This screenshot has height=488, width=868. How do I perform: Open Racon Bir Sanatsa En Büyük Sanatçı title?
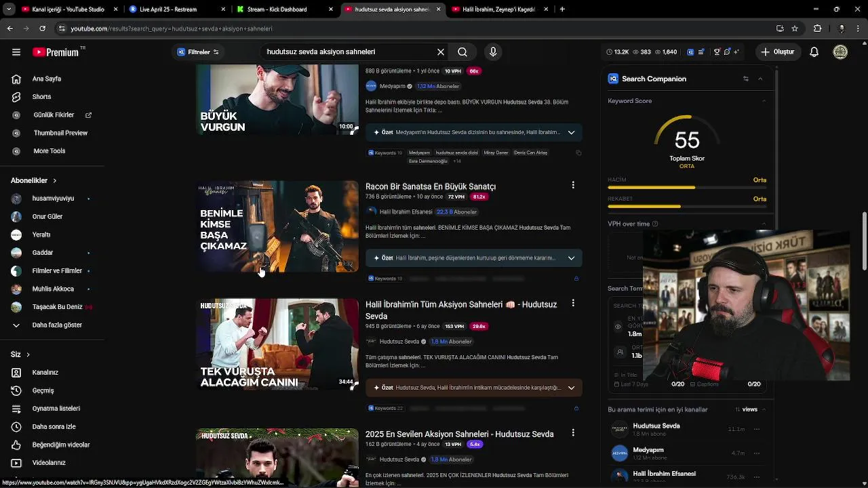pos(431,186)
